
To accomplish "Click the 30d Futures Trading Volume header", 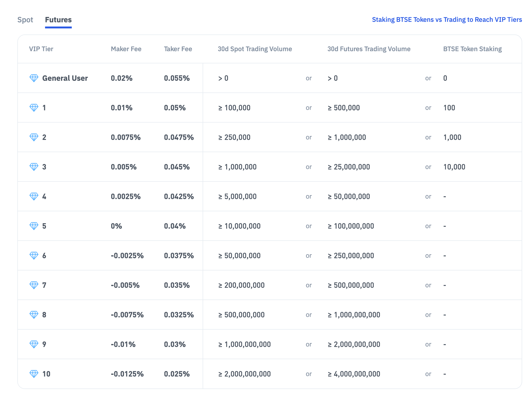I will (369, 49).
